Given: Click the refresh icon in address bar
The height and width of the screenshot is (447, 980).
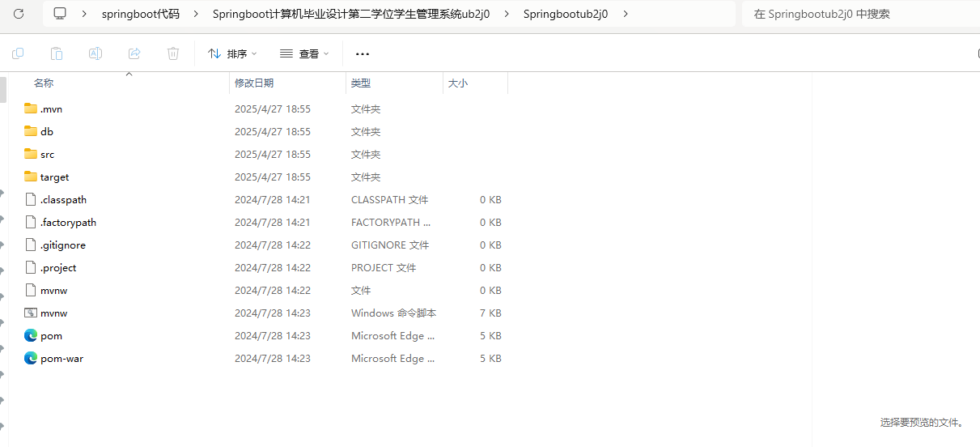Looking at the screenshot, I should point(19,14).
